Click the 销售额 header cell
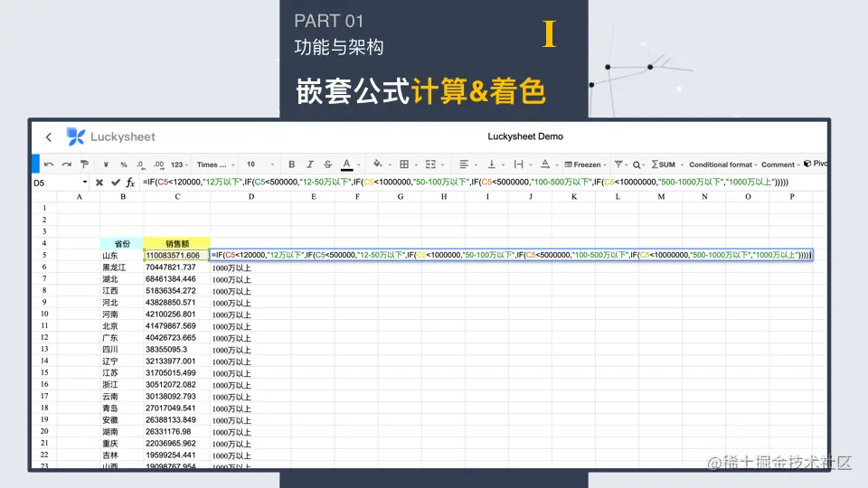 pyautogui.click(x=177, y=243)
